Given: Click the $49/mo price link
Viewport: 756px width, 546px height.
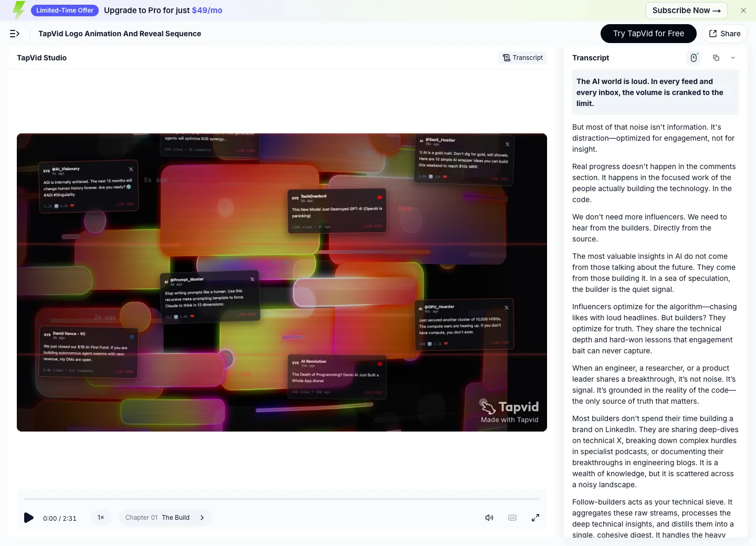Looking at the screenshot, I should coord(207,10).
